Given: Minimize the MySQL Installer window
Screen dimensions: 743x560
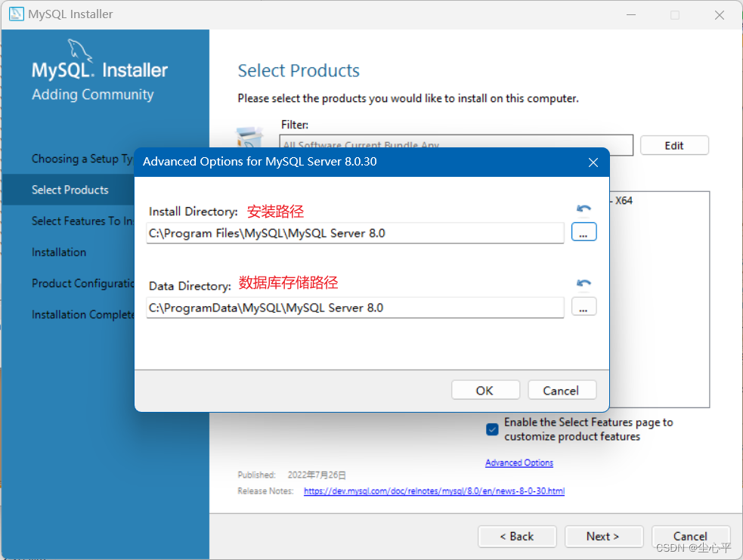Looking at the screenshot, I should tap(631, 14).
